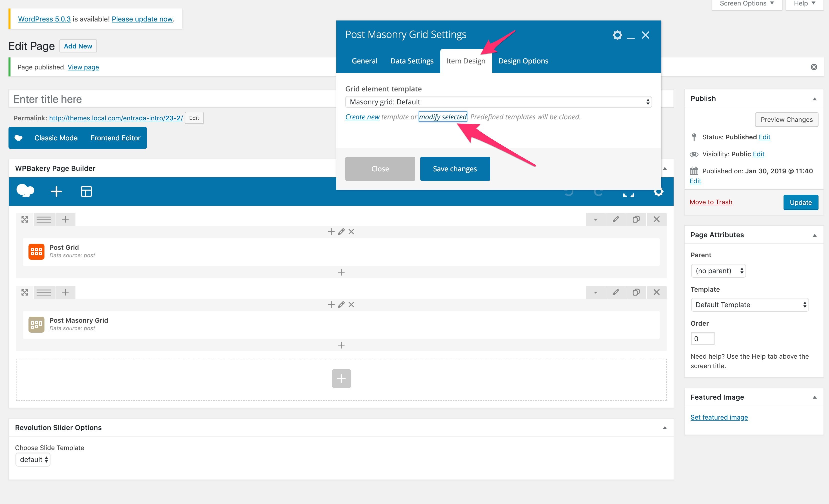The width and height of the screenshot is (829, 504).
Task: Click the Save changes button
Action: pos(455,169)
